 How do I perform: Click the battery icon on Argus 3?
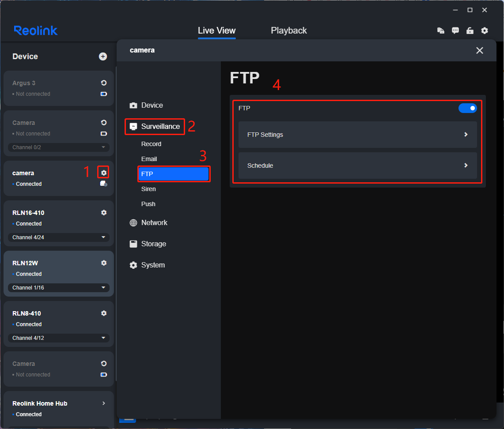(x=103, y=94)
